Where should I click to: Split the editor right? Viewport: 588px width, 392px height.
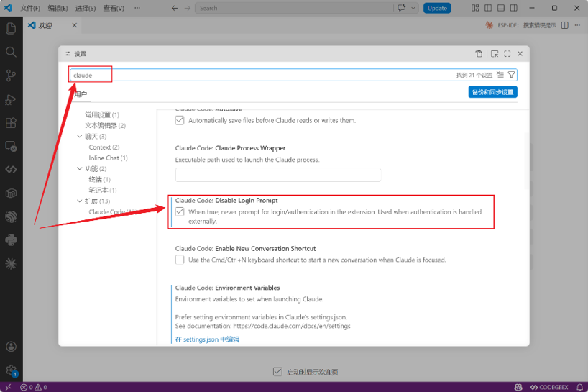pyautogui.click(x=565, y=25)
